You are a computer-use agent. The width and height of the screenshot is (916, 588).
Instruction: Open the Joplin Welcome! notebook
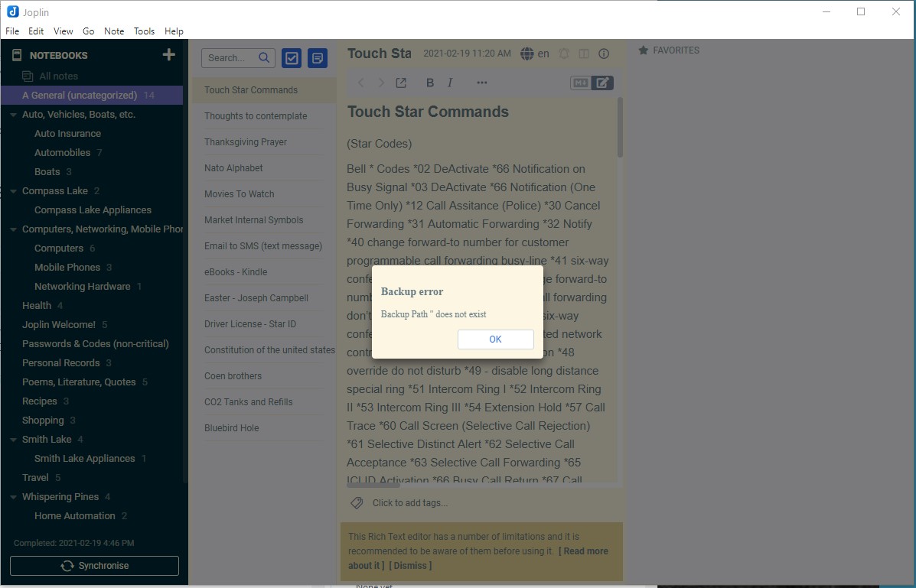[x=58, y=325]
